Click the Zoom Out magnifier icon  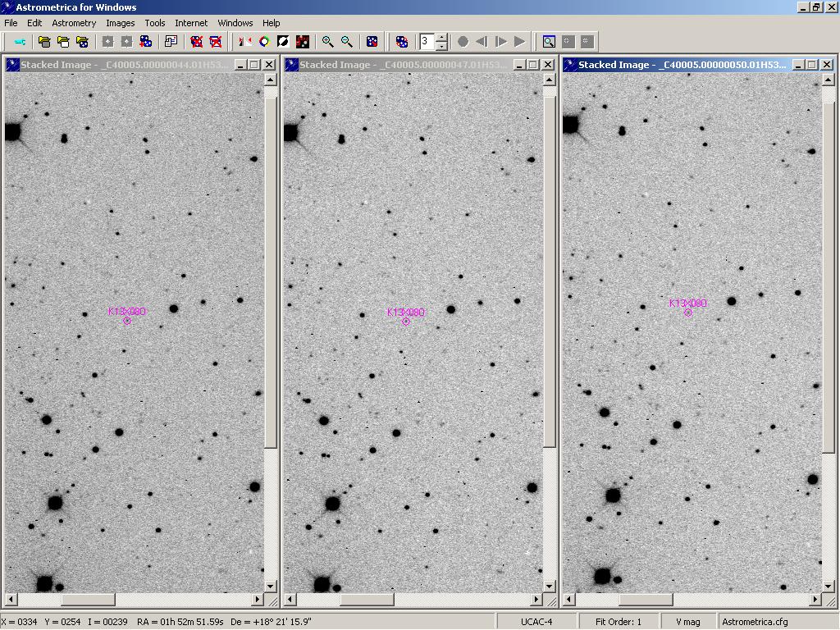347,42
